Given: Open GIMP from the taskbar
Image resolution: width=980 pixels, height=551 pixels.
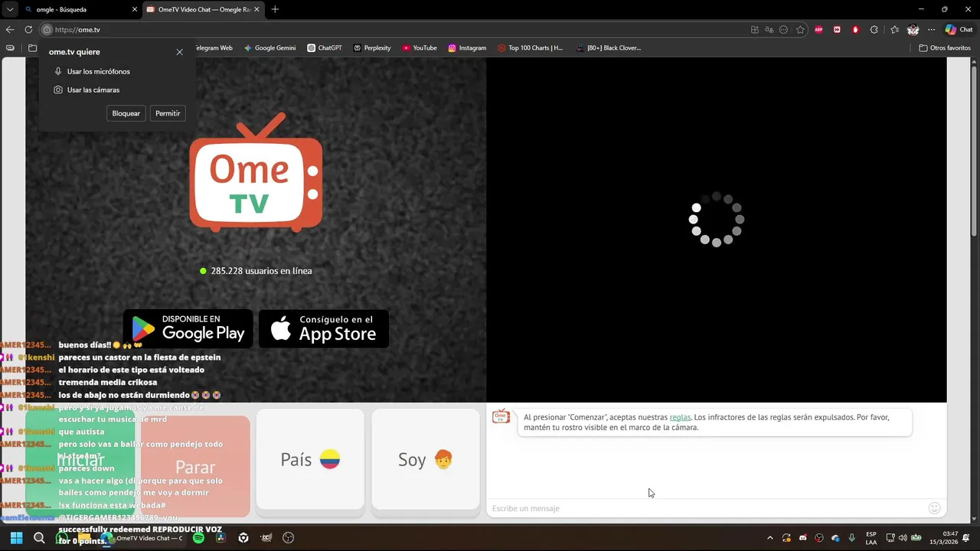Looking at the screenshot, I should [266, 538].
